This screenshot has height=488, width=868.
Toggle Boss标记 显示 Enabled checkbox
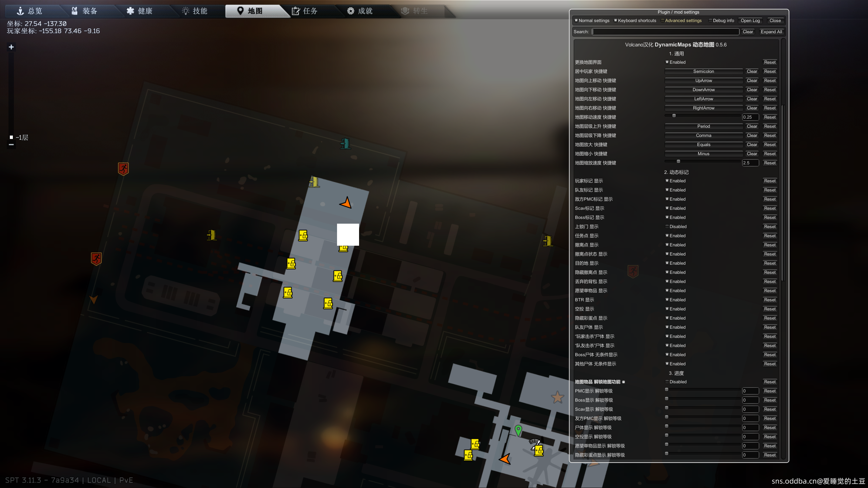[x=667, y=217]
